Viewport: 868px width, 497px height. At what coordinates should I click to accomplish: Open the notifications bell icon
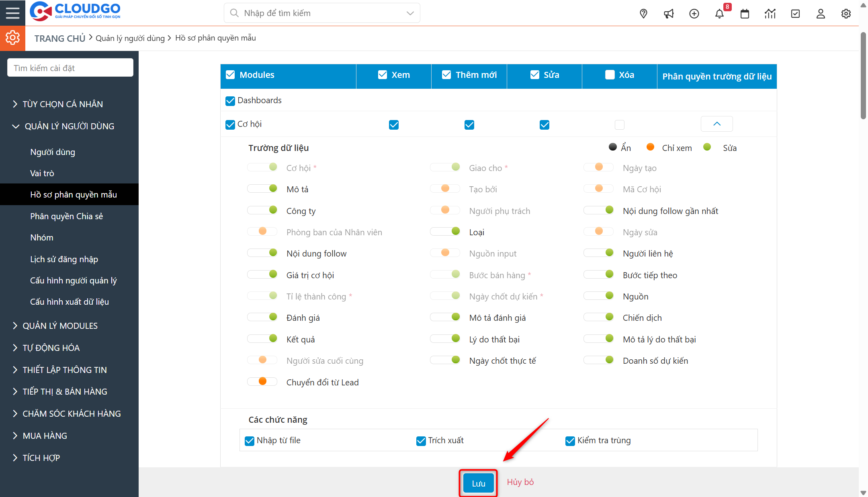[x=719, y=14]
